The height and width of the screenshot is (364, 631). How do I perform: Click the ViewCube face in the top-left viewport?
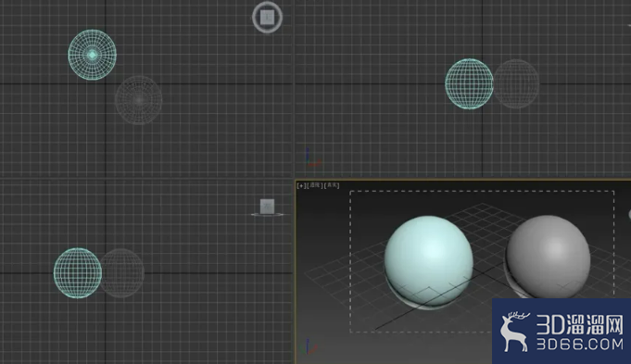pos(267,18)
